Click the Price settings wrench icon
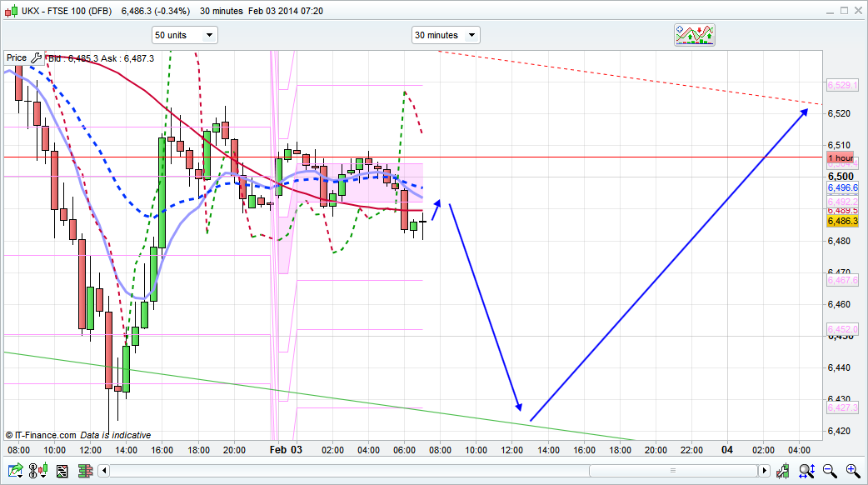868x485 pixels. coord(36,58)
